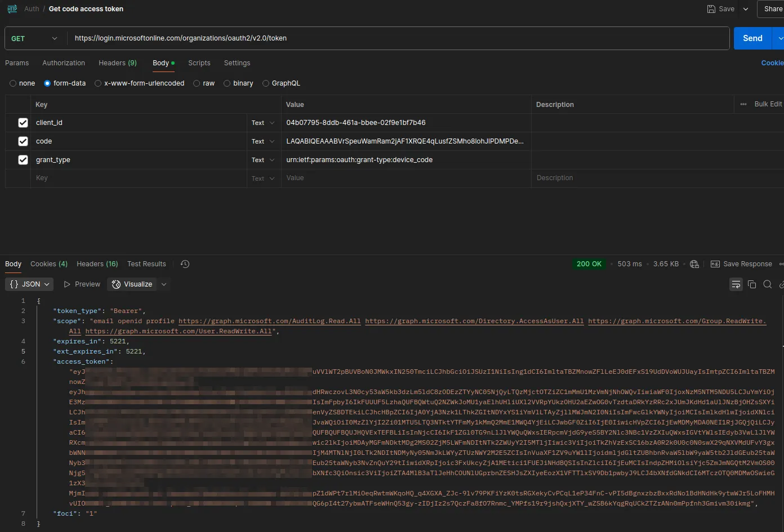Select the response Body tab

[13, 264]
